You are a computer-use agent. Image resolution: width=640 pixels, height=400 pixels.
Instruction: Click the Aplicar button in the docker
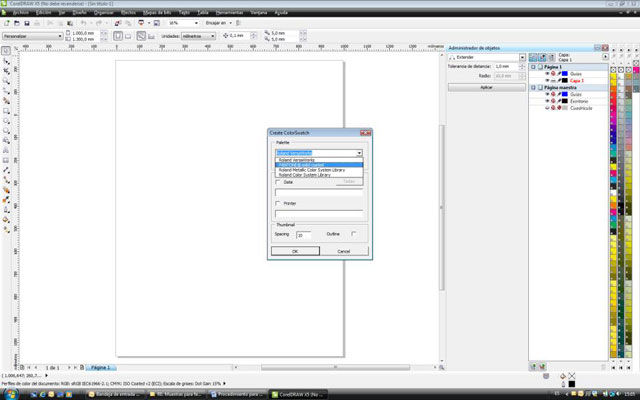pos(485,88)
